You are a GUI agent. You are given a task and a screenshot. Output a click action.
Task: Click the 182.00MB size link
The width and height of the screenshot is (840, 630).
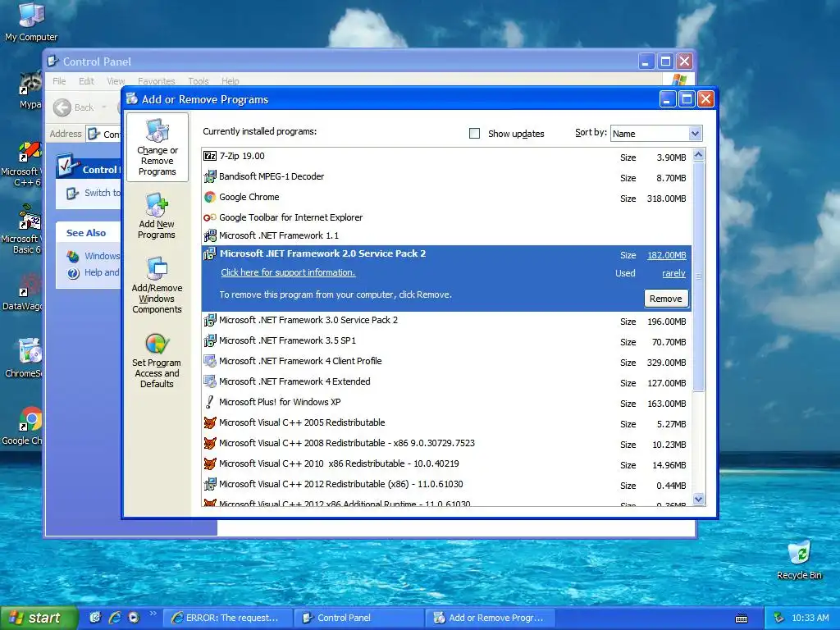pyautogui.click(x=666, y=255)
